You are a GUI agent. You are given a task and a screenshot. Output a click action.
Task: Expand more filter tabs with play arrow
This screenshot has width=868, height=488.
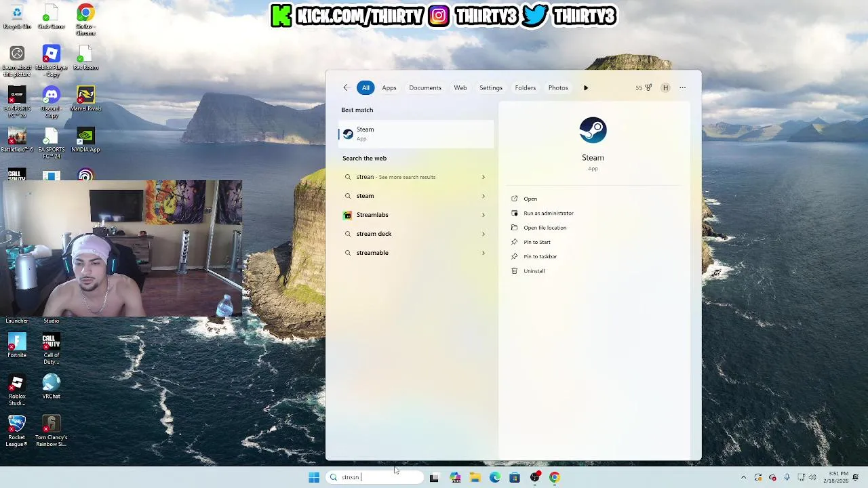(x=586, y=87)
